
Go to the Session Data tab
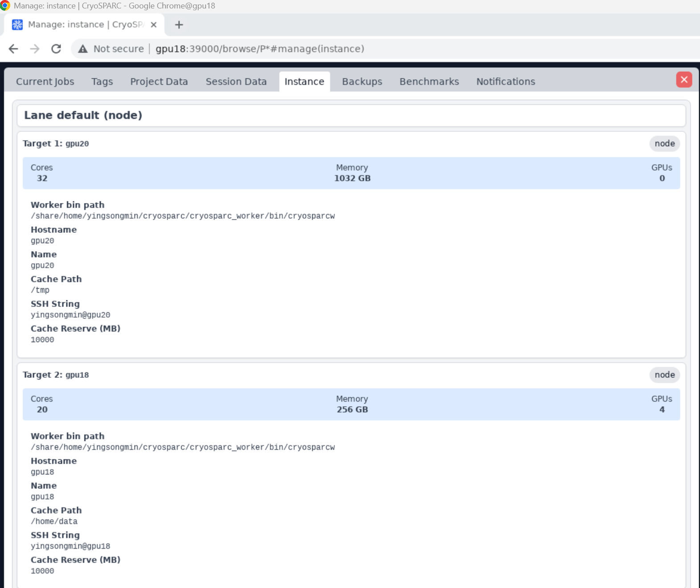tap(236, 82)
